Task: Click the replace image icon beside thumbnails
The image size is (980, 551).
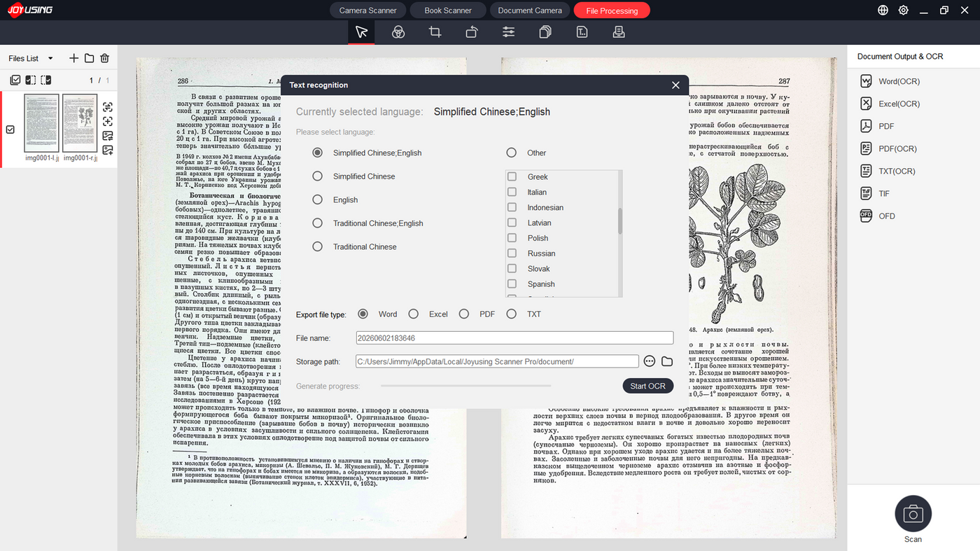Action: point(108,136)
